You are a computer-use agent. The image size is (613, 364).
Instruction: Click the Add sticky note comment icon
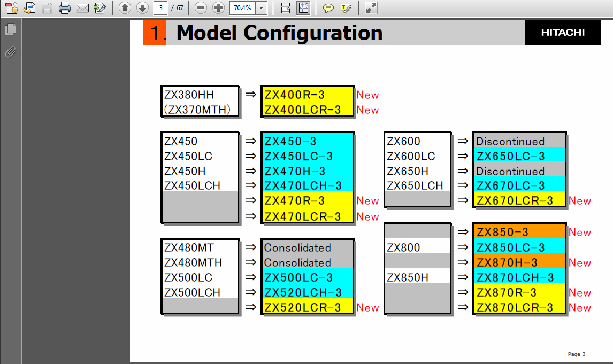point(328,8)
